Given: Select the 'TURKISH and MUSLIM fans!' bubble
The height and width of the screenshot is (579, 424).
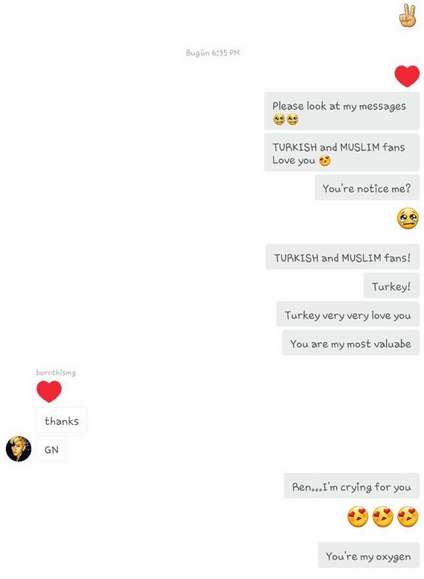Looking at the screenshot, I should [x=342, y=257].
